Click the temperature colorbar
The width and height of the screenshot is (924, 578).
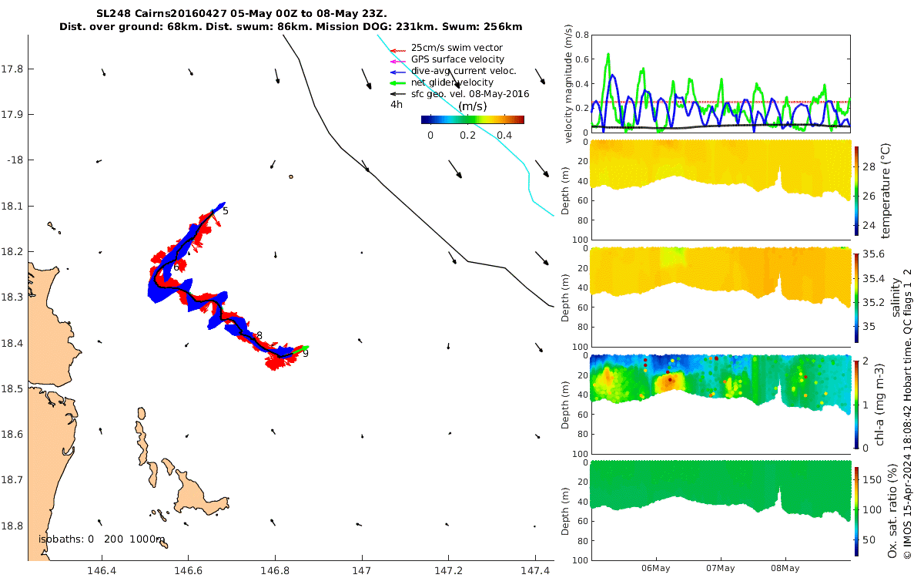tap(856, 190)
